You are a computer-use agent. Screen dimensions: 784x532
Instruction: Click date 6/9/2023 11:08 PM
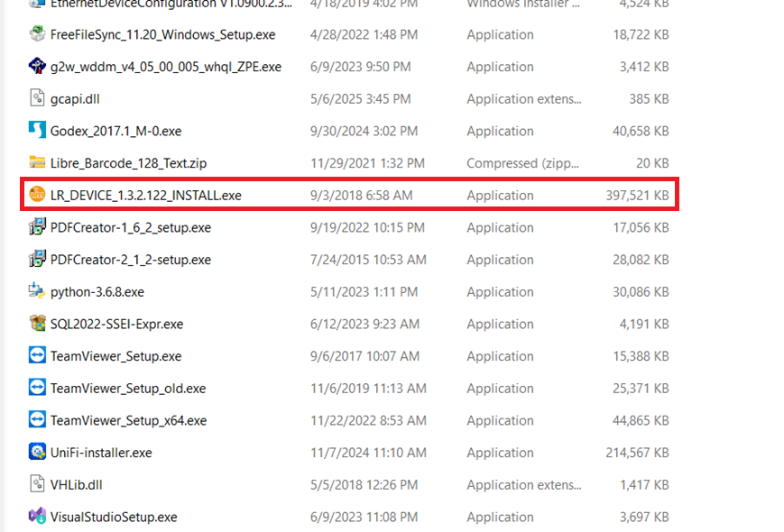(364, 517)
